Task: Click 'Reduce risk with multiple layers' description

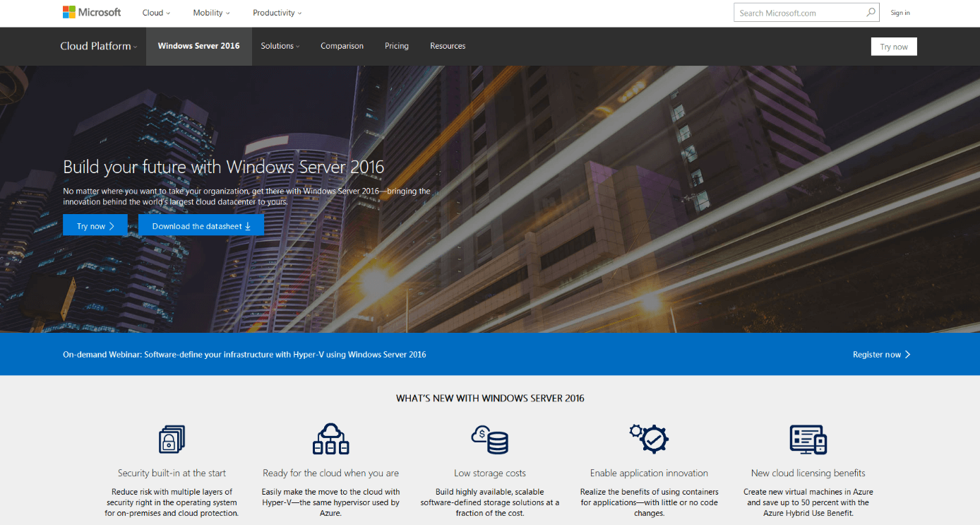Action: 172,502
